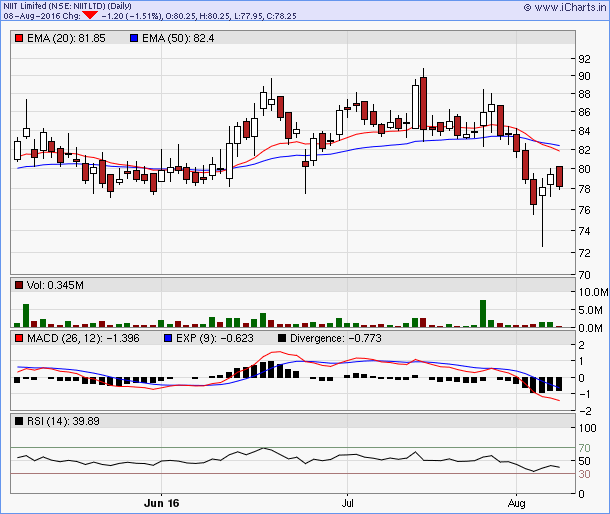Screen dimensions: 610x514
Task: Click the last red candlestick in August
Action: tap(559, 177)
